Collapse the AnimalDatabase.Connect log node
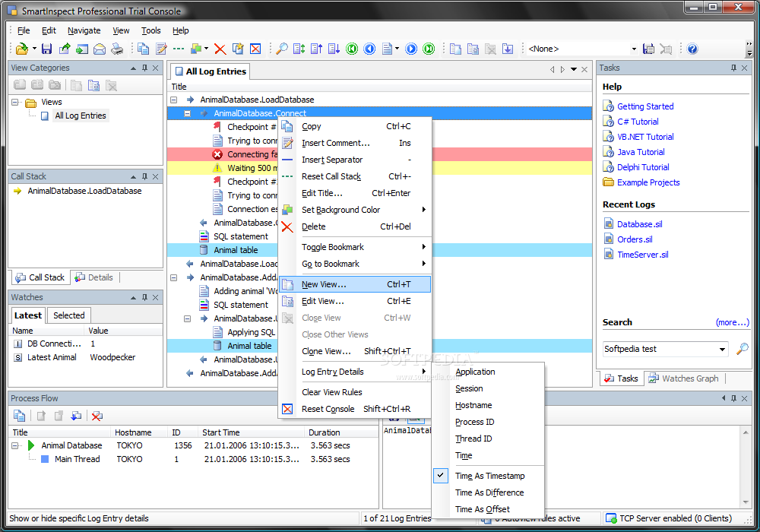The height and width of the screenshot is (532, 760). tap(187, 113)
